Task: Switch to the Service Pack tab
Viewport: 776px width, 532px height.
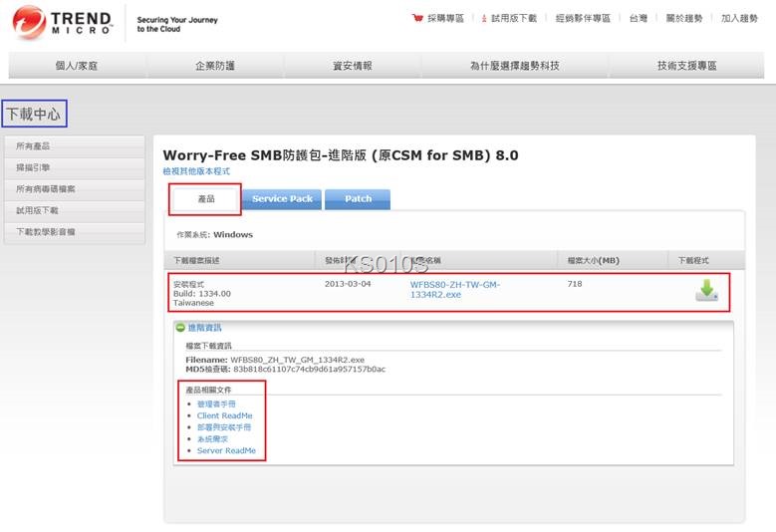Action: (282, 199)
